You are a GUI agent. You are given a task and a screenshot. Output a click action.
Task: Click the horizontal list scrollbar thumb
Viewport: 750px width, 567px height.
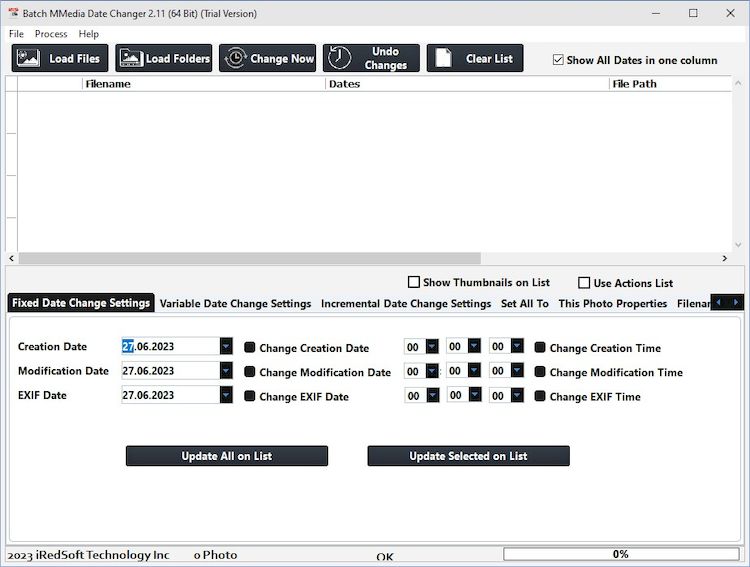pyautogui.click(x=249, y=258)
